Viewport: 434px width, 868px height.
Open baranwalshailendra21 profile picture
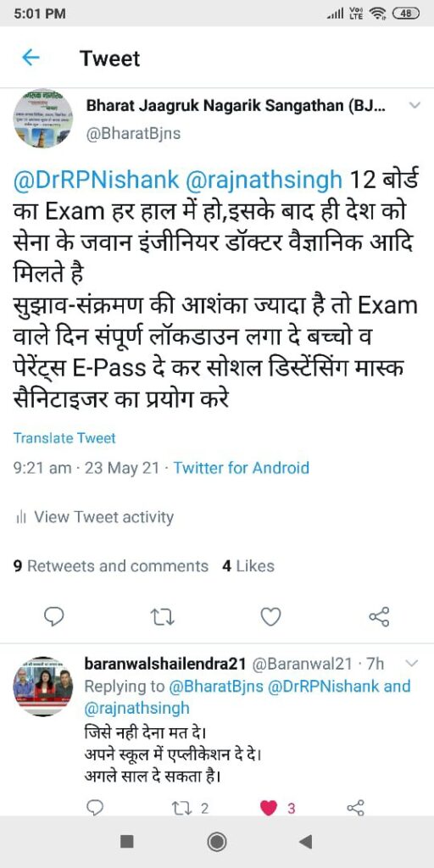tap(43, 686)
